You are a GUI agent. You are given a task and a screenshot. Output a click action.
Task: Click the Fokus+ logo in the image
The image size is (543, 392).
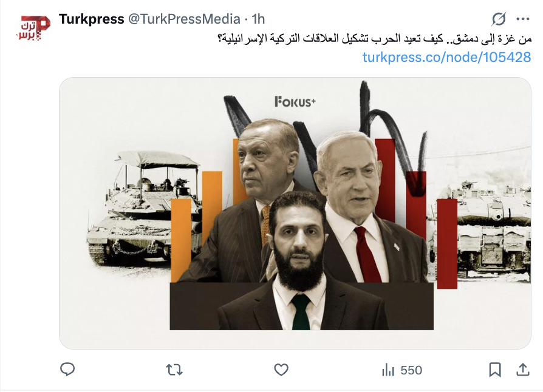[295, 101]
